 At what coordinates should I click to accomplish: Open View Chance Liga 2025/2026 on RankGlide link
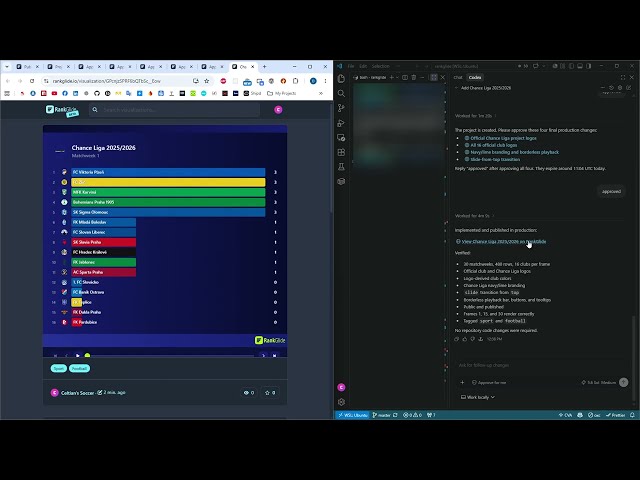click(x=501, y=242)
